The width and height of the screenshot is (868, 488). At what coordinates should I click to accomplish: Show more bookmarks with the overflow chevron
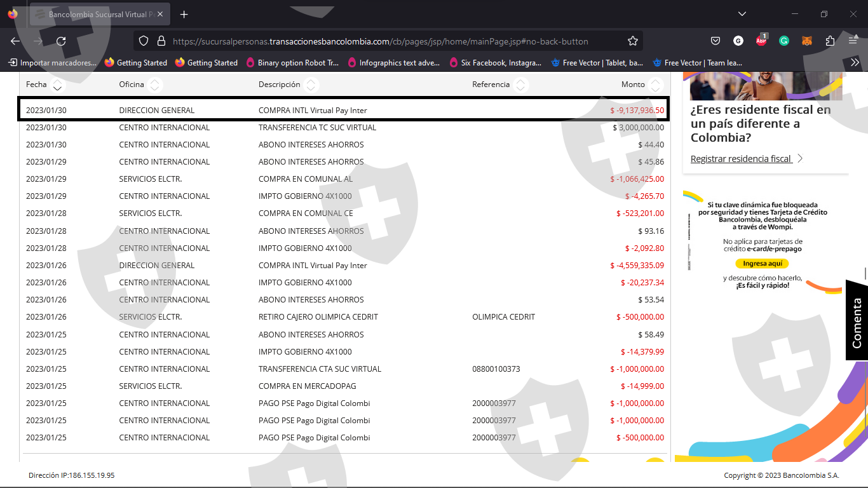(x=855, y=62)
